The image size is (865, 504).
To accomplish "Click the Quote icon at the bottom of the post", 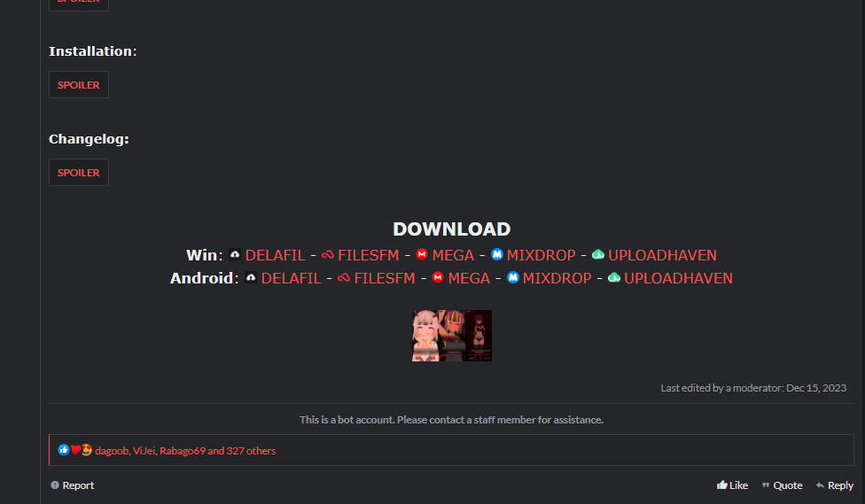I will (x=765, y=485).
